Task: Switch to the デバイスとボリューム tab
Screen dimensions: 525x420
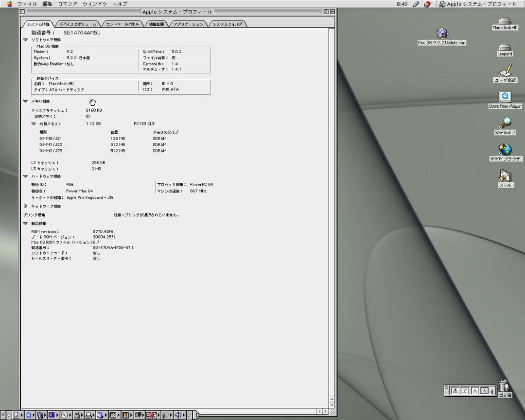Action: 76,23
